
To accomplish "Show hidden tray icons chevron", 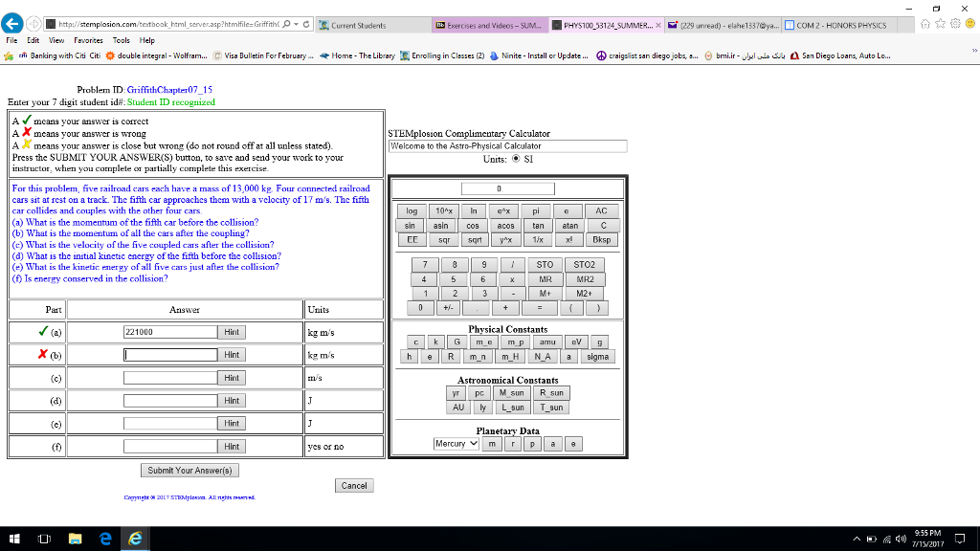I will coord(857,539).
